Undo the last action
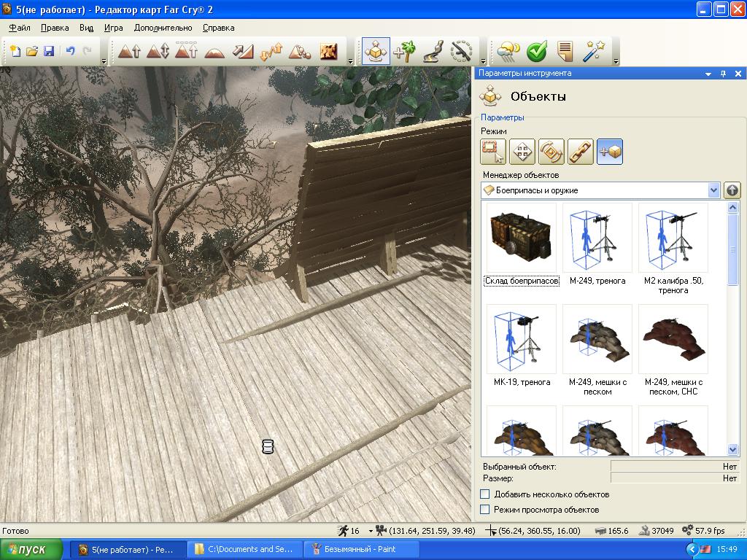 point(71,50)
